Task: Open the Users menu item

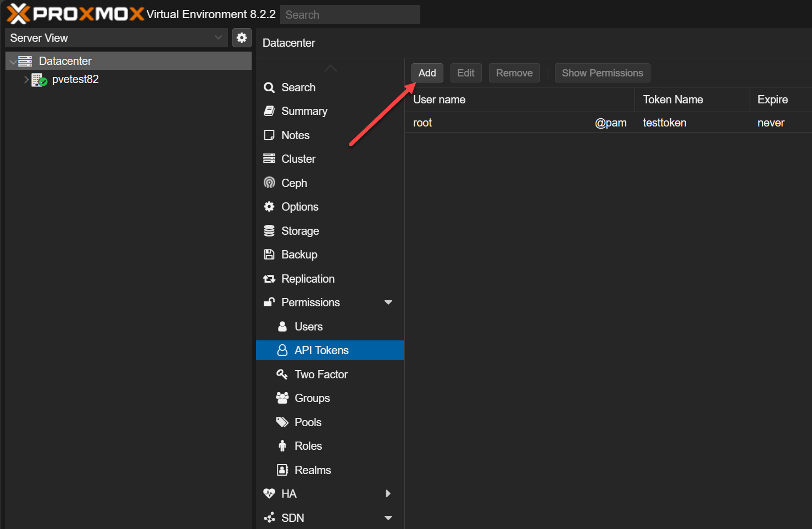Action: click(x=308, y=327)
